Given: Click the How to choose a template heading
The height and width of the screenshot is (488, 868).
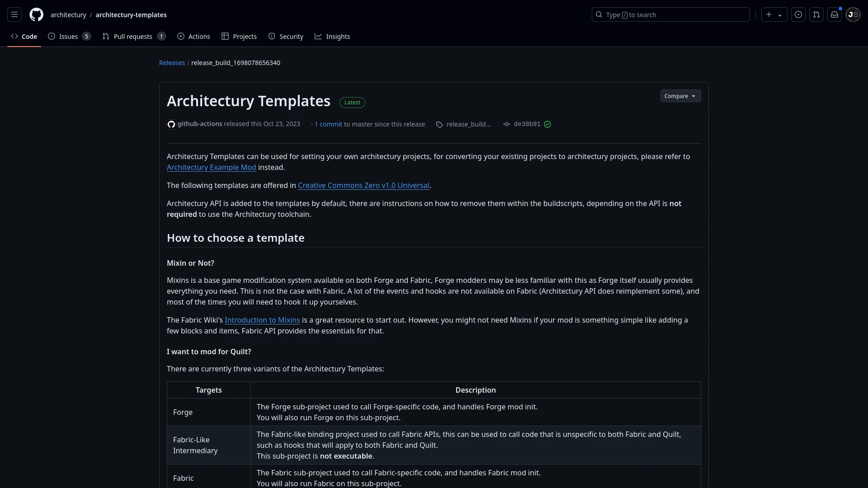Looking at the screenshot, I should tap(236, 238).
